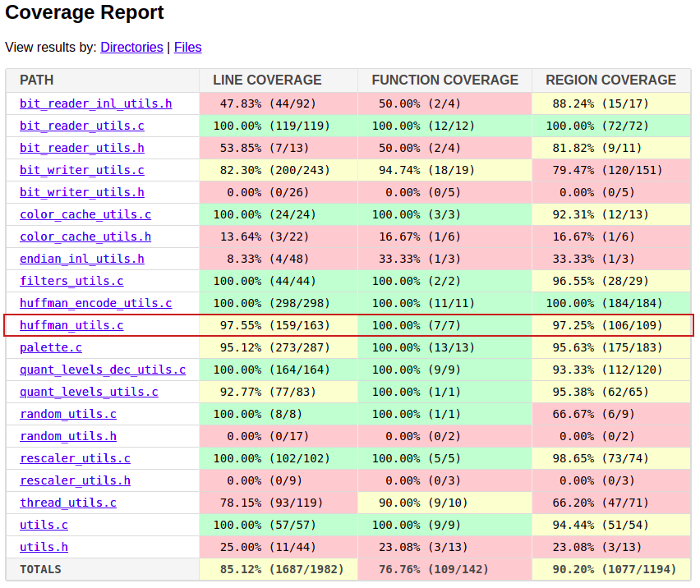Select region coverage 92.31% (12/13) cell
700x588 pixels.
(611, 214)
